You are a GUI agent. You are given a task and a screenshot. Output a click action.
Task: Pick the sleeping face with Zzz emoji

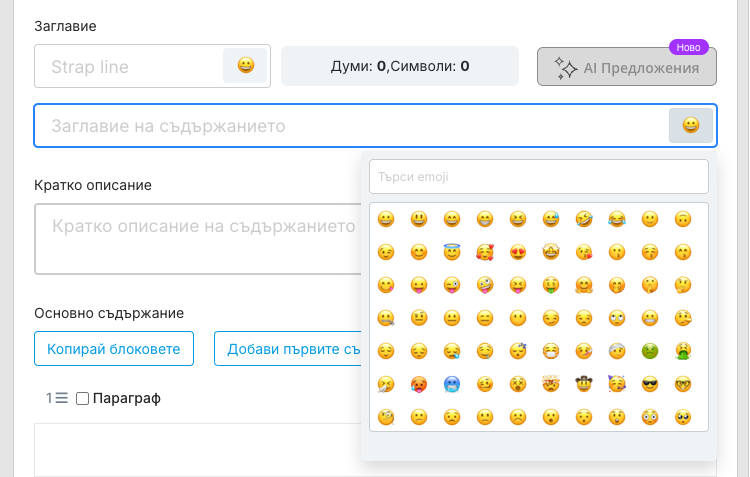coord(518,351)
